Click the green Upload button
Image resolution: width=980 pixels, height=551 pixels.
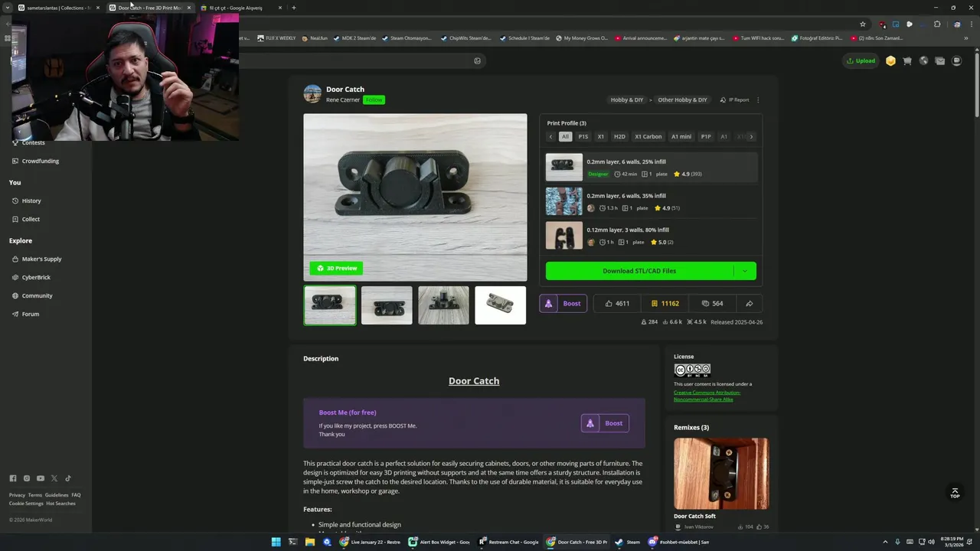pyautogui.click(x=861, y=61)
